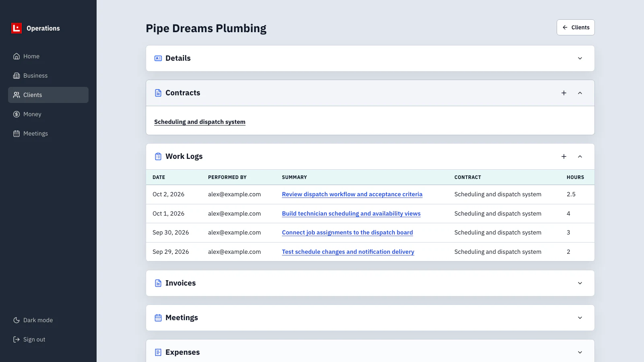Add a new work log with plus icon
Image resolution: width=644 pixels, height=362 pixels.
(564, 156)
